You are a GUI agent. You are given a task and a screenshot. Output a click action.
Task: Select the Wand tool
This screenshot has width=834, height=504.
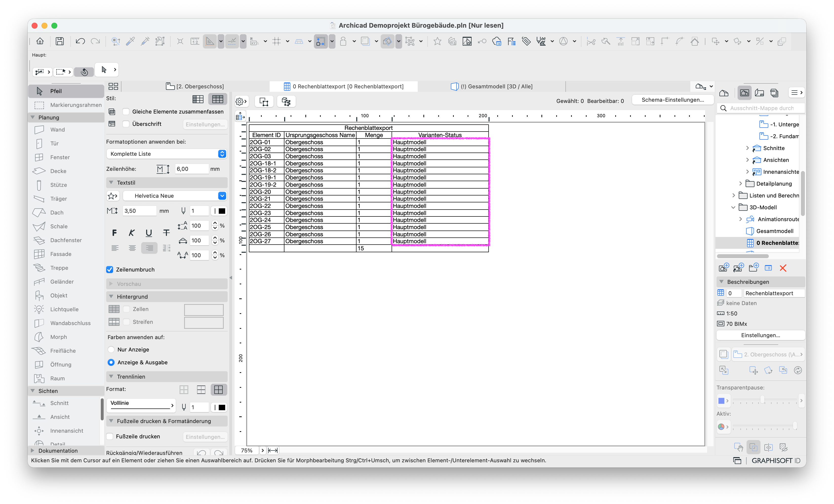[58, 130]
